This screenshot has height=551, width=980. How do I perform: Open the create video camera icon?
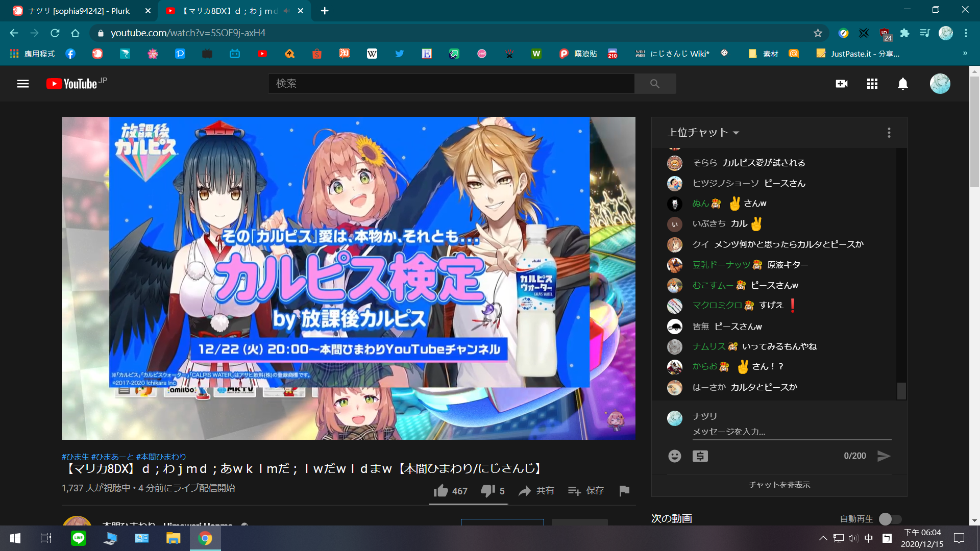click(x=842, y=84)
